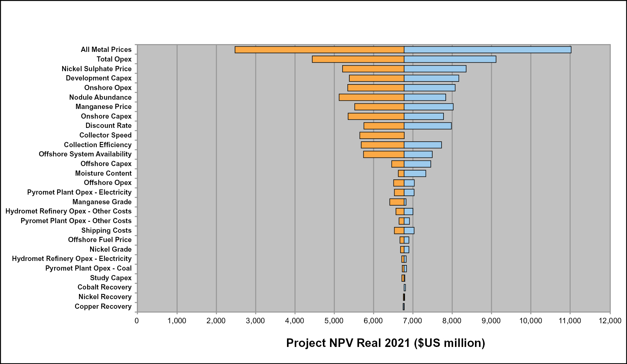The width and height of the screenshot is (627, 364).
Task: Click the blue Nickel Sulphate Price bar
Action: [x=435, y=69]
